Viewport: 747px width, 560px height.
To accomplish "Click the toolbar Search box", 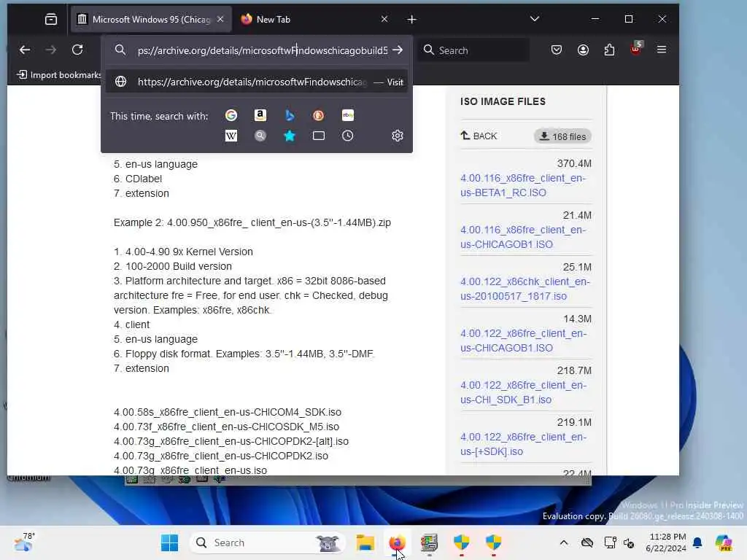I will coord(474,50).
